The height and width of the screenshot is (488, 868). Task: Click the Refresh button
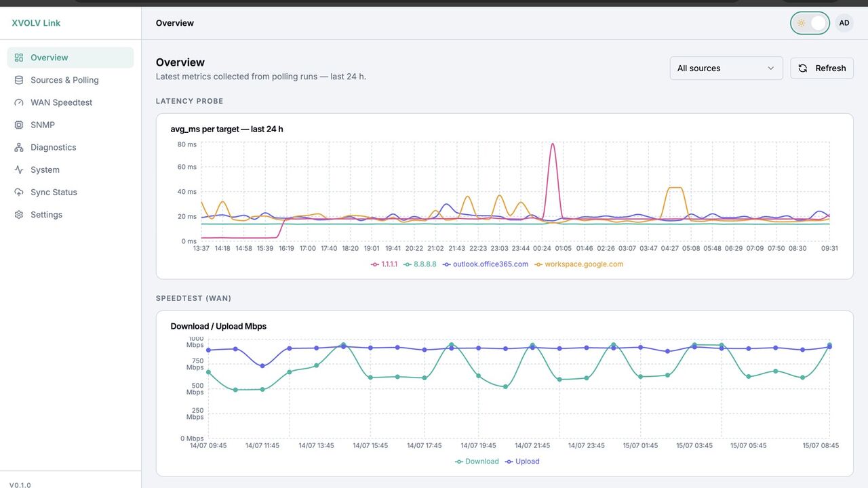(822, 68)
